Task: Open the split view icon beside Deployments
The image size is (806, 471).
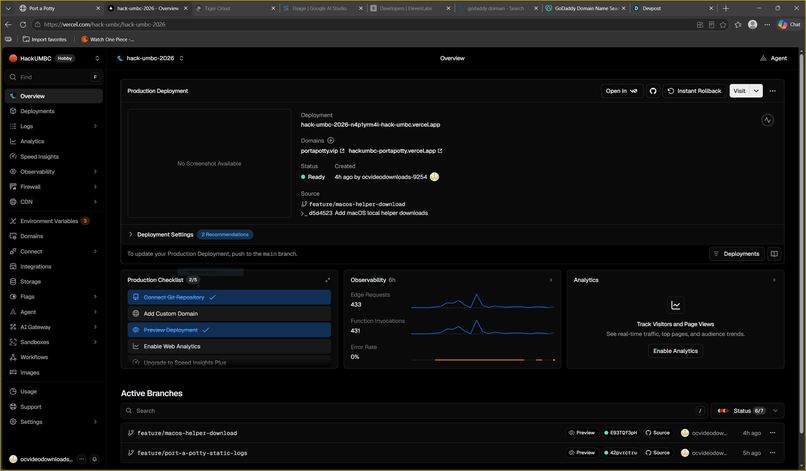Action: pos(774,253)
